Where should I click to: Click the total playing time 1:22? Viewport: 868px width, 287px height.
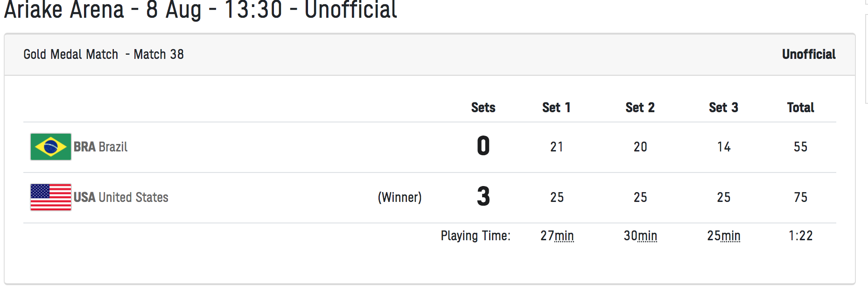coord(800,236)
